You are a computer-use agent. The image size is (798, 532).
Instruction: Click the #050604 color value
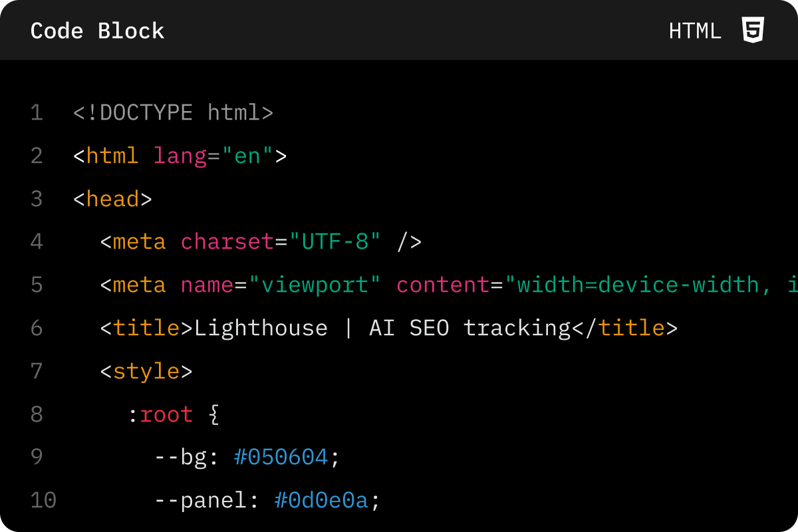[281, 458]
